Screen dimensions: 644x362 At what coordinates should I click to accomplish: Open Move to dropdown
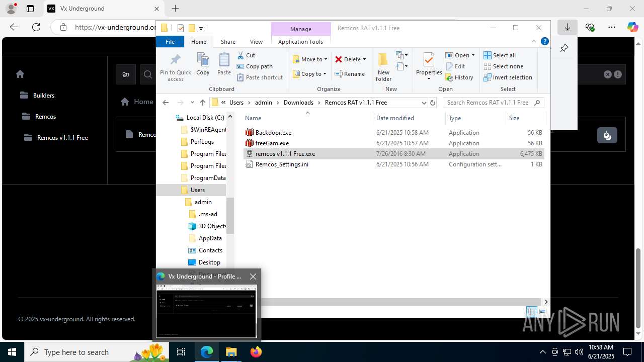coord(310,59)
